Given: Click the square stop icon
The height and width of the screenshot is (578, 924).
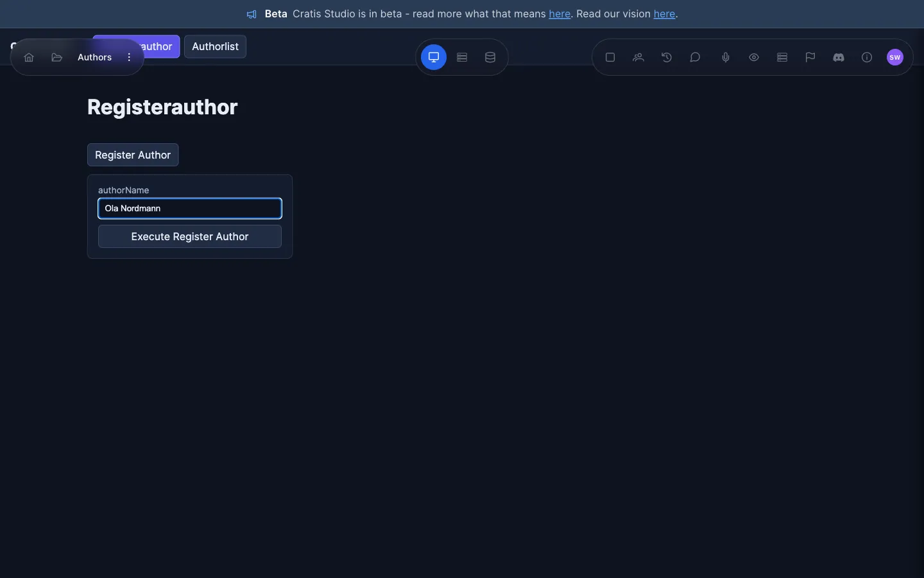Looking at the screenshot, I should pos(610,57).
